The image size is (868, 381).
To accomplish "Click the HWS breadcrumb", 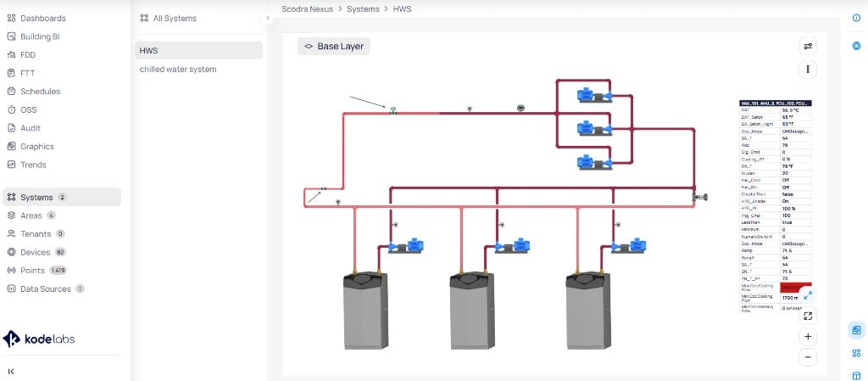I will 403,8.
